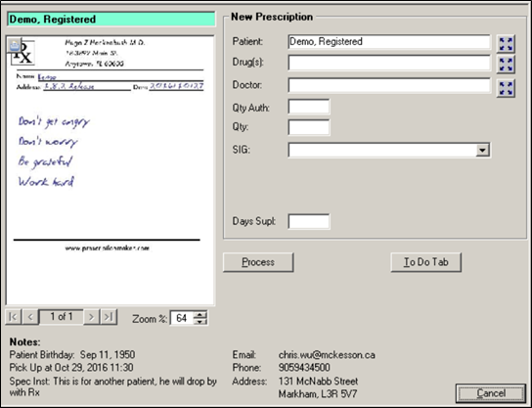The image size is (532, 408).
Task: Decrease zoom percent with down arrow
Action: point(199,321)
